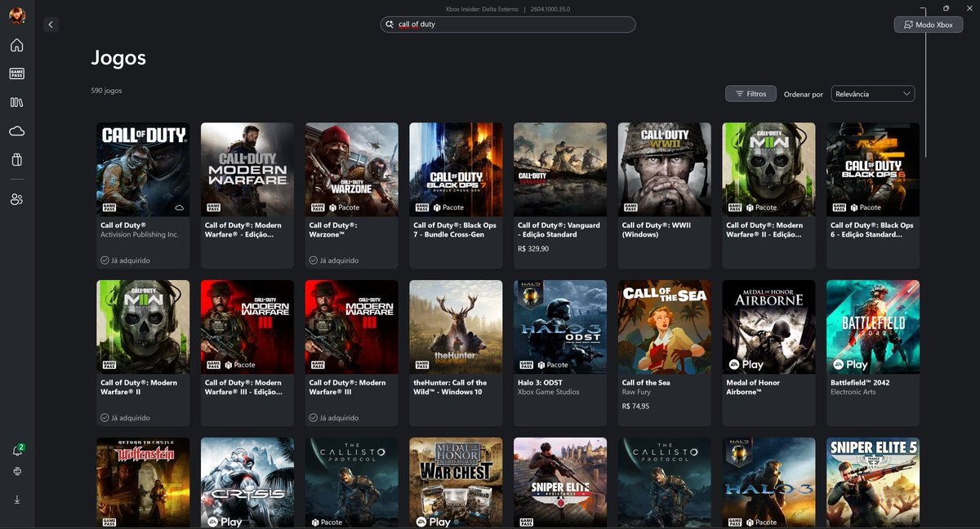Image resolution: width=980 pixels, height=529 pixels.
Task: Click the EA Play badge on Battlefield 2042
Action: 850,365
